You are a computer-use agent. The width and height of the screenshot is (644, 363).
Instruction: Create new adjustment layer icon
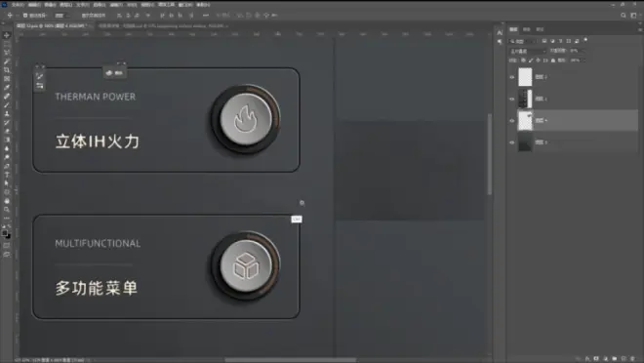605,358
